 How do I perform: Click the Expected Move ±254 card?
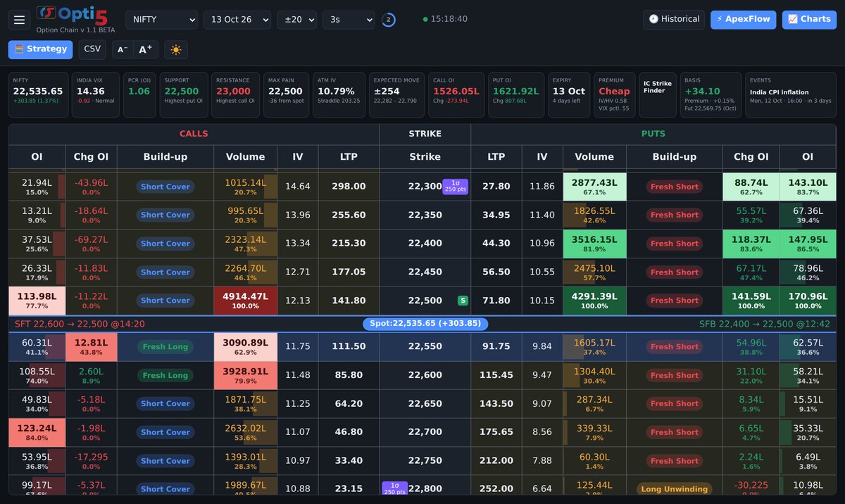(x=397, y=95)
